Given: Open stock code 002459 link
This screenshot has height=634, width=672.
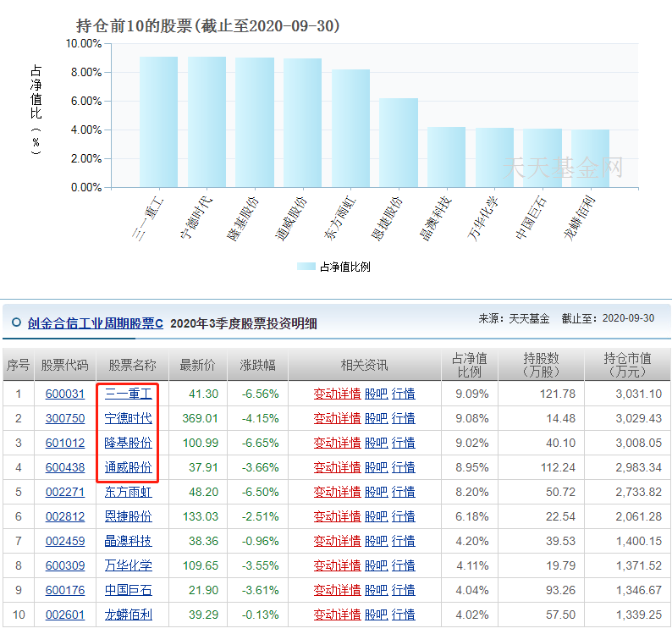Looking at the screenshot, I should (x=65, y=541).
